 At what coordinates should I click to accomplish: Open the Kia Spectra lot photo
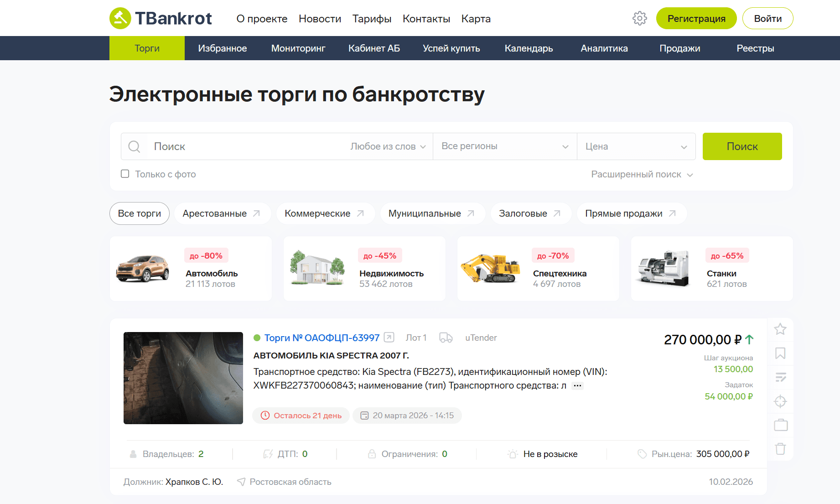183,378
